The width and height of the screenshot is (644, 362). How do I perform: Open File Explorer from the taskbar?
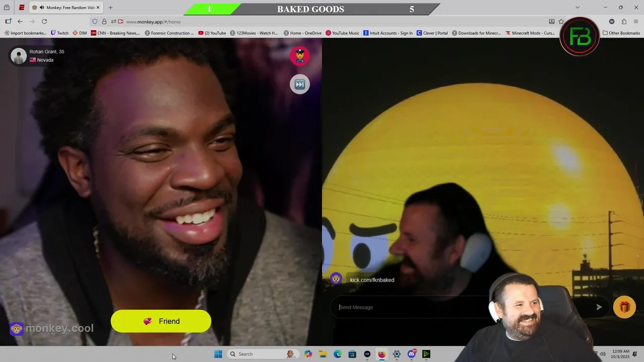point(323,354)
